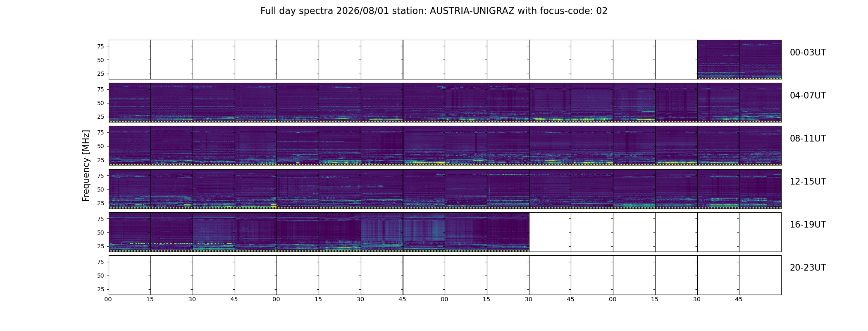Open the 16:30–16:45 UT spectrogram panel
Screen dimensions: 868x331
[214, 232]
